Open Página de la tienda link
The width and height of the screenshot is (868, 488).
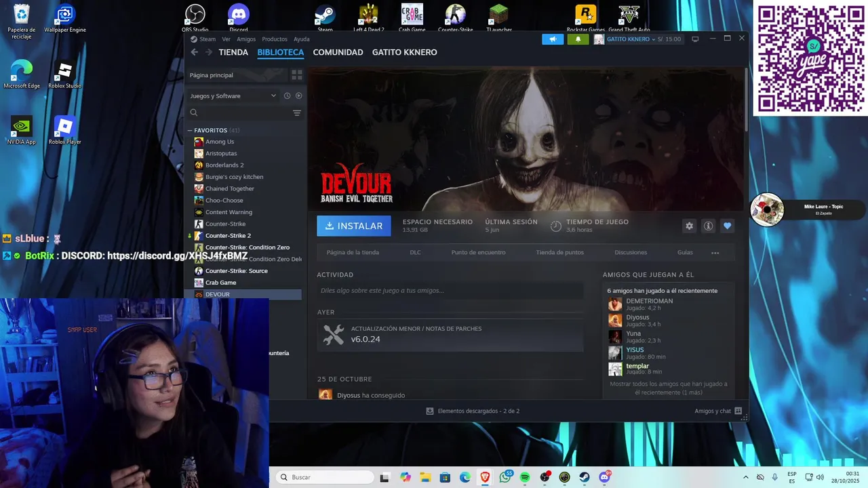(353, 252)
